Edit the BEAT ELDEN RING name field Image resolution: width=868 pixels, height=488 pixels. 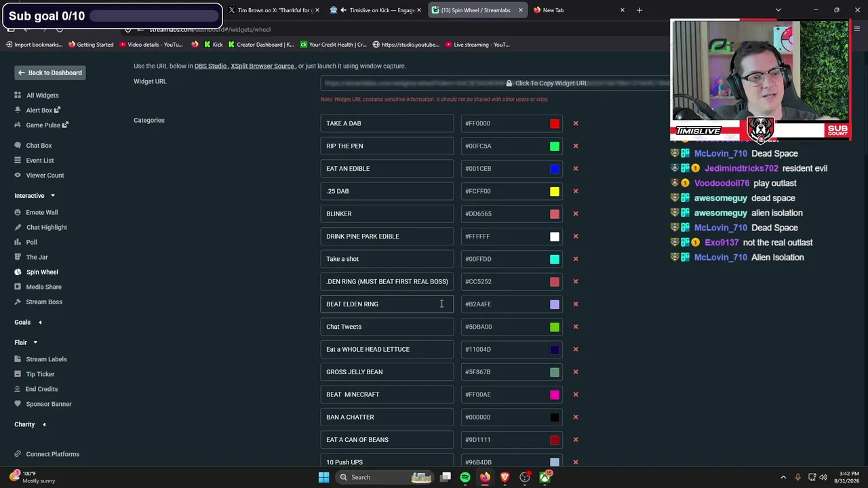[387, 304]
